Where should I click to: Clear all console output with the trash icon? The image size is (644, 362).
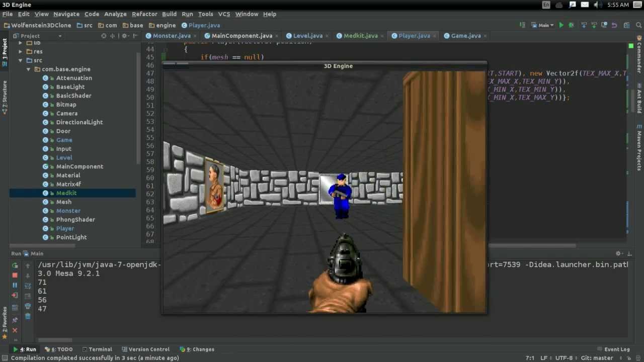28,316
